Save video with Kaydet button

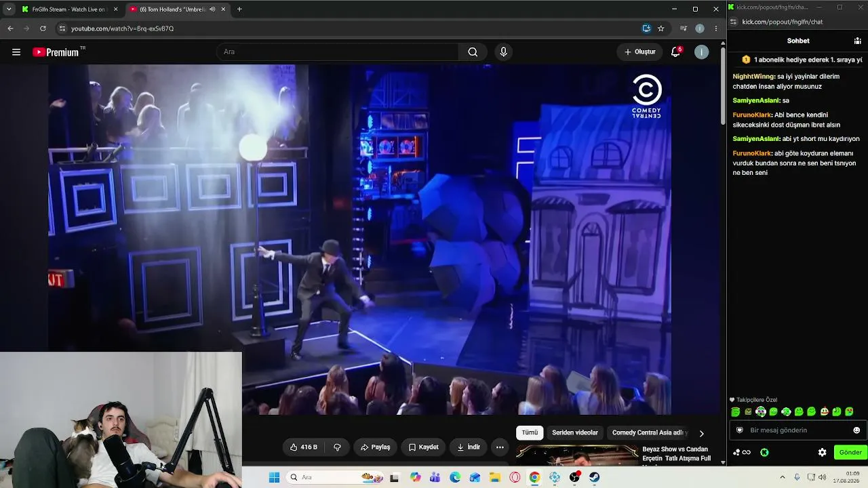click(423, 447)
